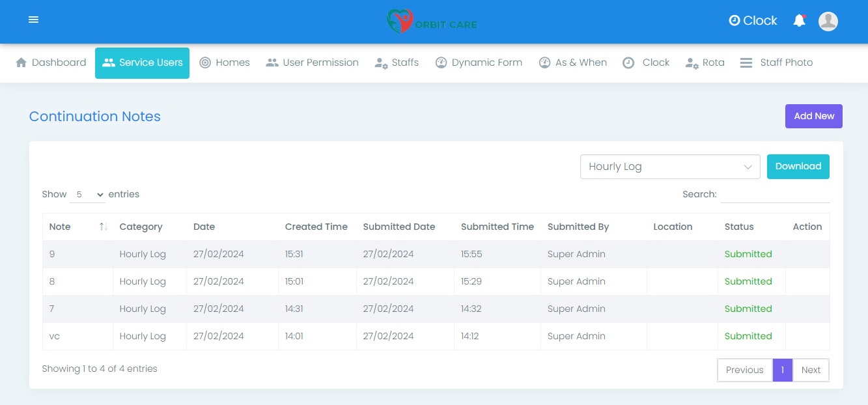Sort table by Note column arrows
The image size is (868, 405).
click(103, 227)
